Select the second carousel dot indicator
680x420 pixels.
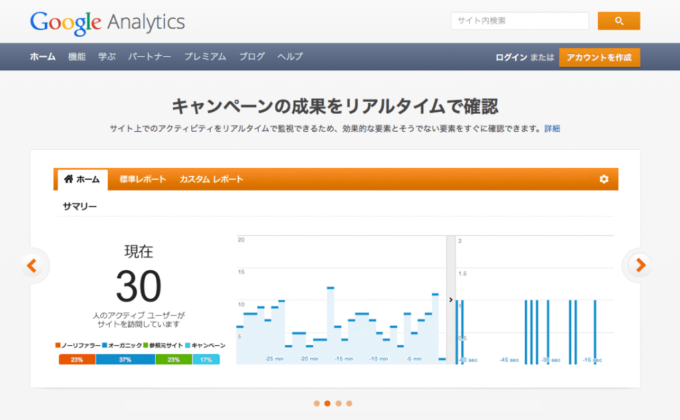[x=327, y=404]
